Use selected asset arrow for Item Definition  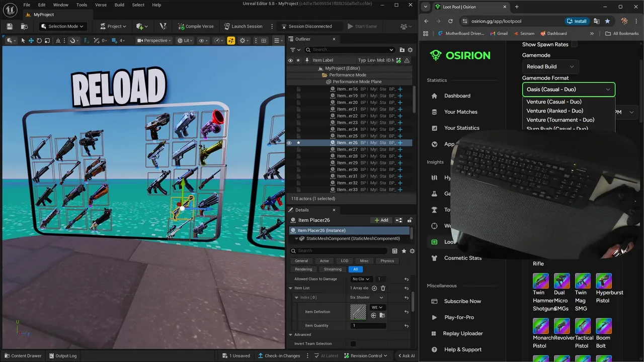point(373,315)
